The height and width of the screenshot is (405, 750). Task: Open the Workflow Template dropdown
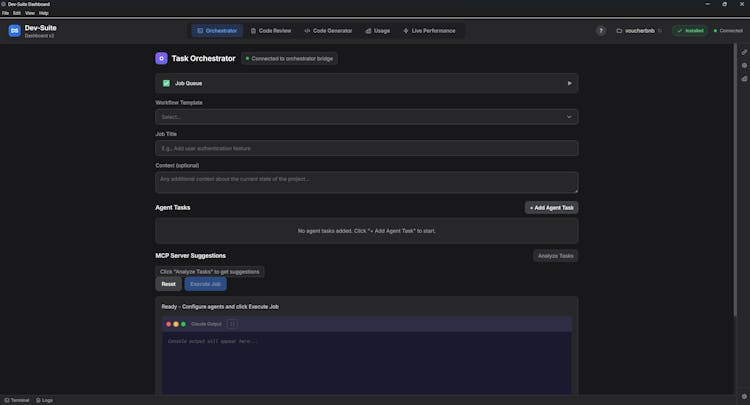point(366,117)
